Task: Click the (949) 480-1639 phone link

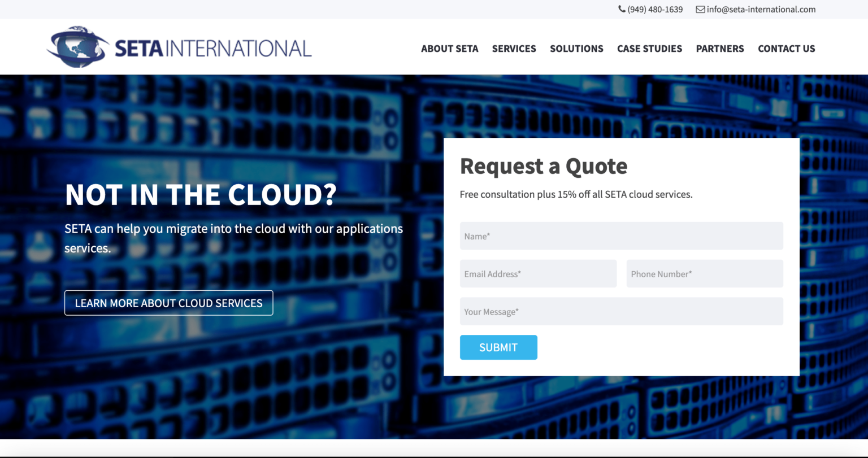Action: 654,9
